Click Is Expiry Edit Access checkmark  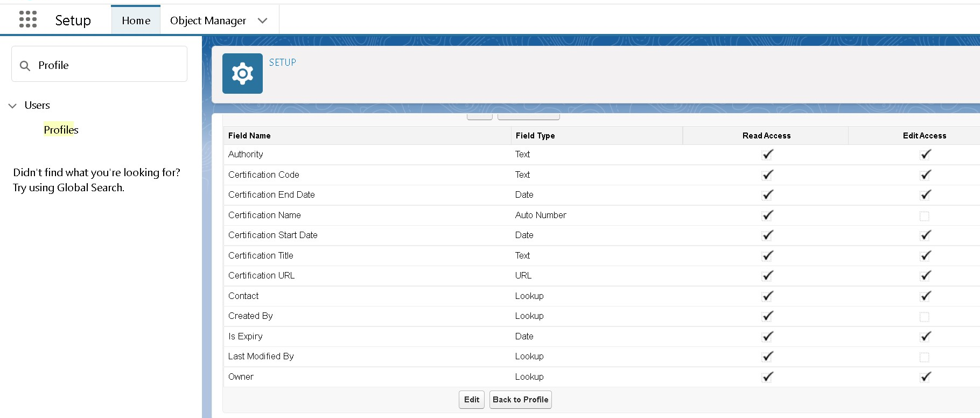(x=925, y=336)
